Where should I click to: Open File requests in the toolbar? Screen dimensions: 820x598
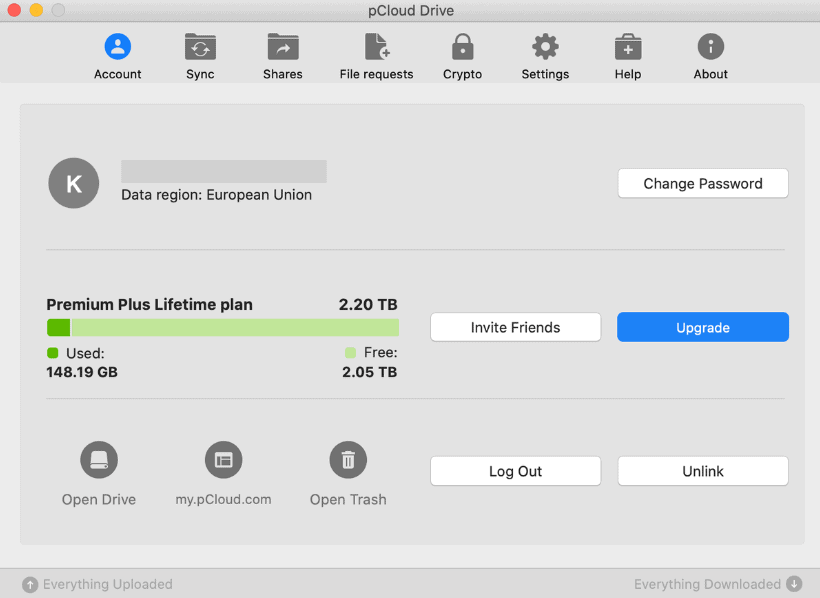click(376, 47)
